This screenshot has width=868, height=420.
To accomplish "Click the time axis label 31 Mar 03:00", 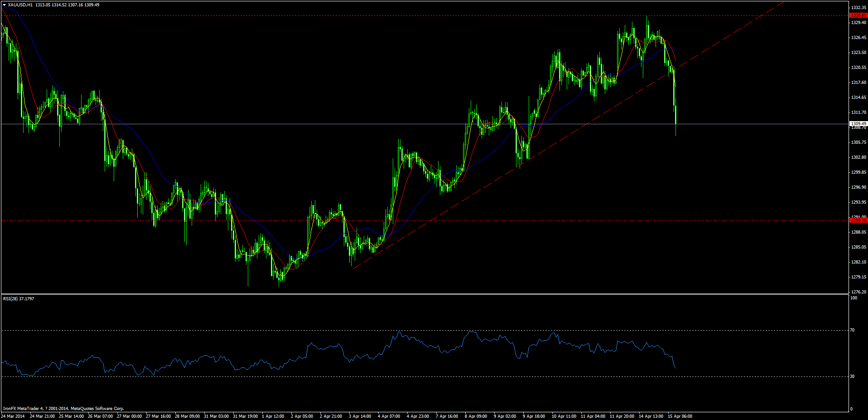I will click(x=217, y=416).
